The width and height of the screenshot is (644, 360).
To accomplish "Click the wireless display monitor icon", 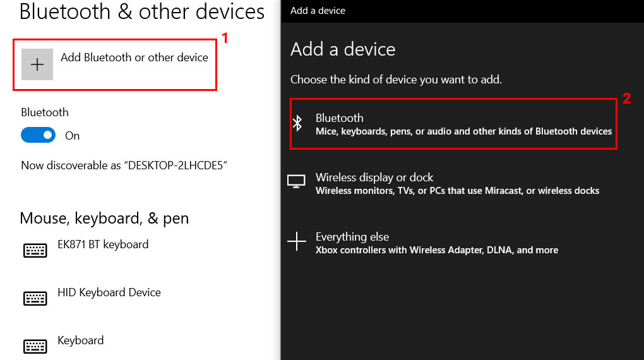I will (296, 181).
